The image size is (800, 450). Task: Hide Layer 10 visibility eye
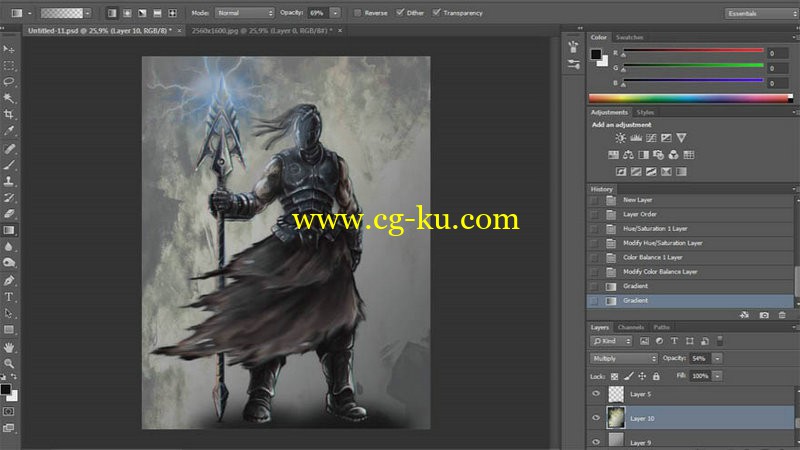(x=596, y=418)
